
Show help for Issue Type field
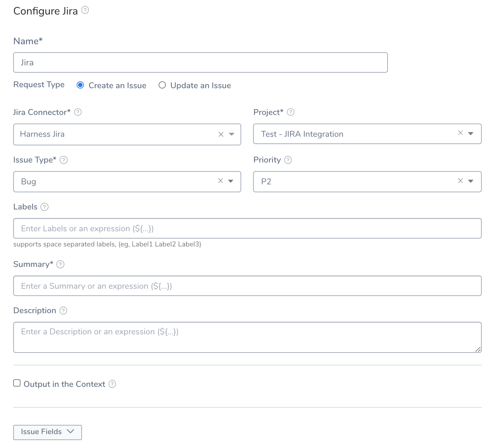tap(64, 160)
